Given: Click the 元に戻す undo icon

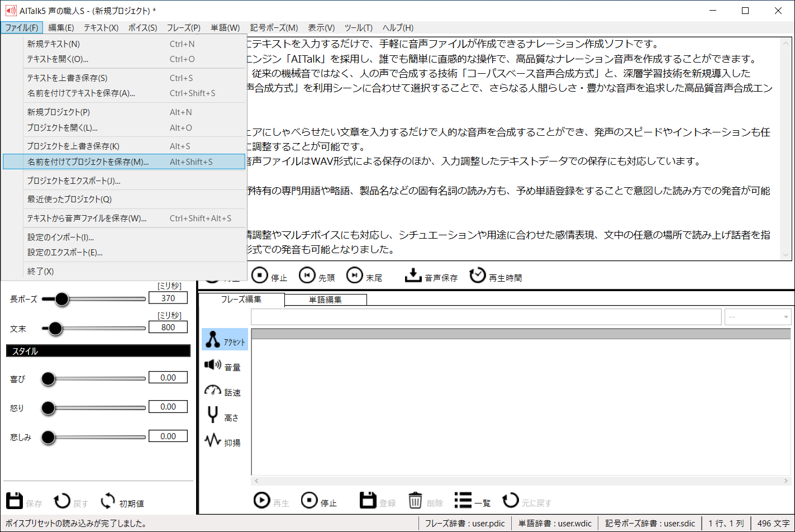Looking at the screenshot, I should point(510,500).
